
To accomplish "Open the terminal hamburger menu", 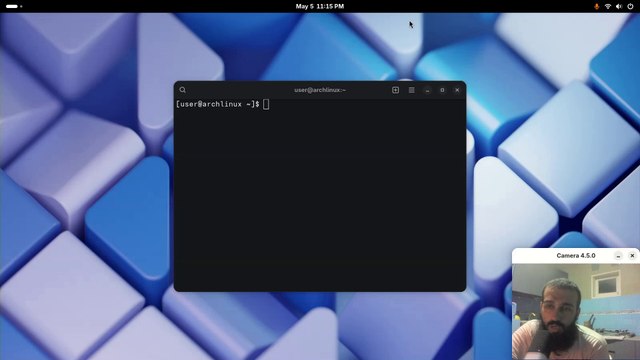I will (x=411, y=90).
